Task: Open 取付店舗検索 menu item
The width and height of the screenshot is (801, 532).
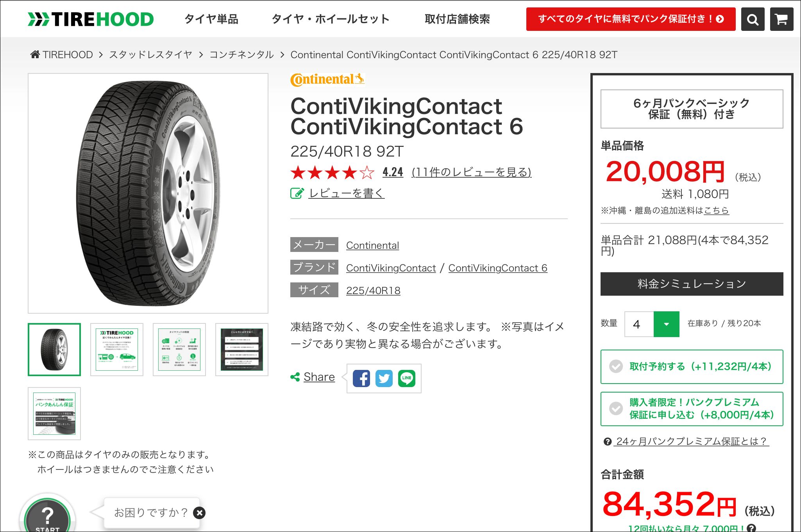Action: 457,19
